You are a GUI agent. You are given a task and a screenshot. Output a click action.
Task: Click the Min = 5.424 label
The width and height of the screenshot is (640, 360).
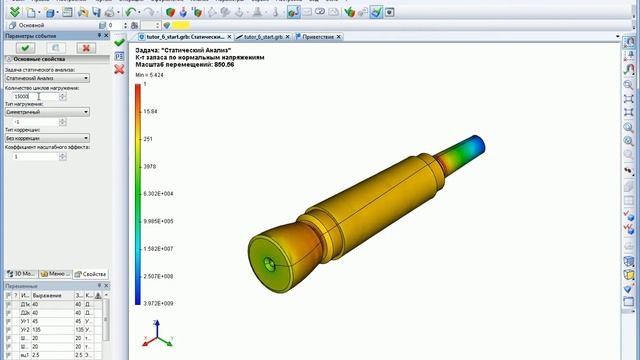coord(149,76)
